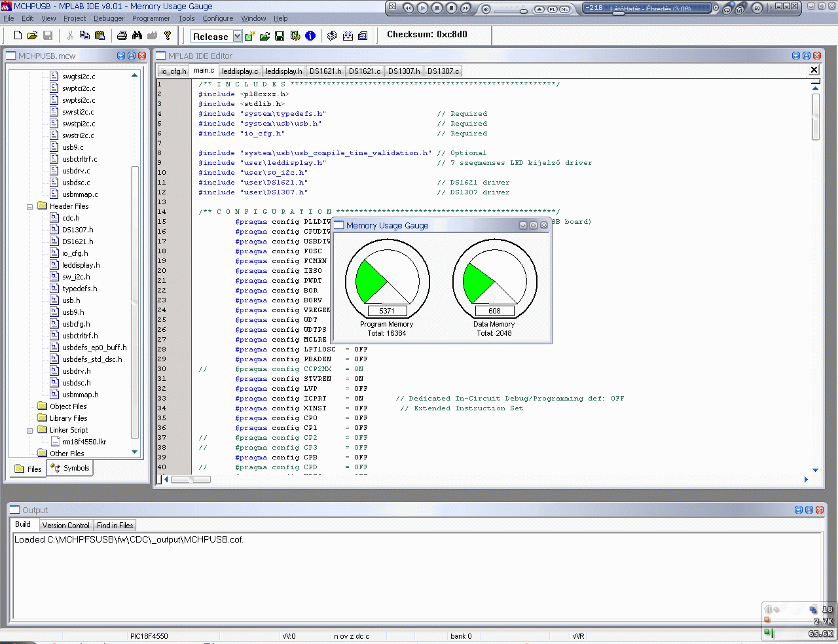Select the Build output tab

pyautogui.click(x=23, y=524)
